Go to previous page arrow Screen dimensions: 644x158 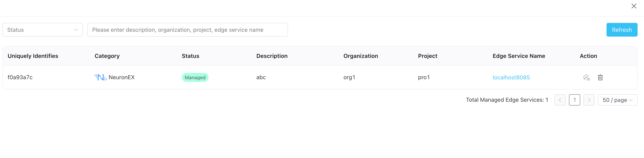tap(560, 100)
